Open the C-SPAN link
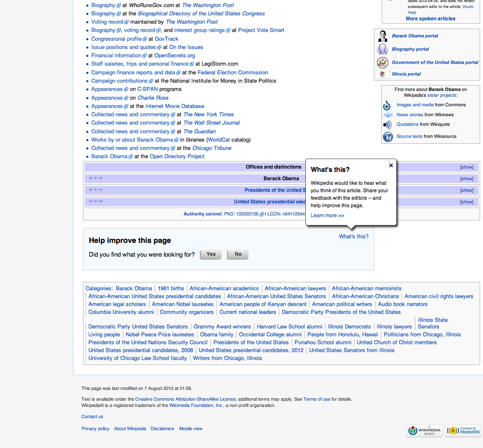Image resolution: width=483 pixels, height=448 pixels. (147, 89)
